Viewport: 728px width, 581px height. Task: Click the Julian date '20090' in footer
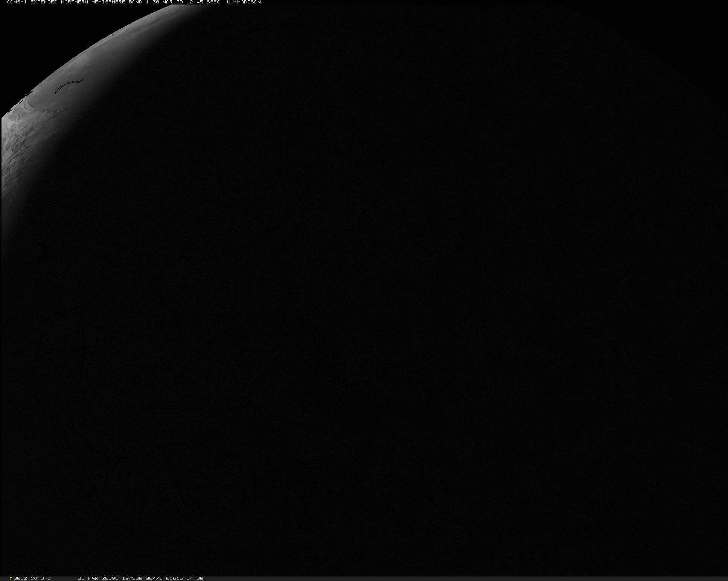(x=110, y=578)
